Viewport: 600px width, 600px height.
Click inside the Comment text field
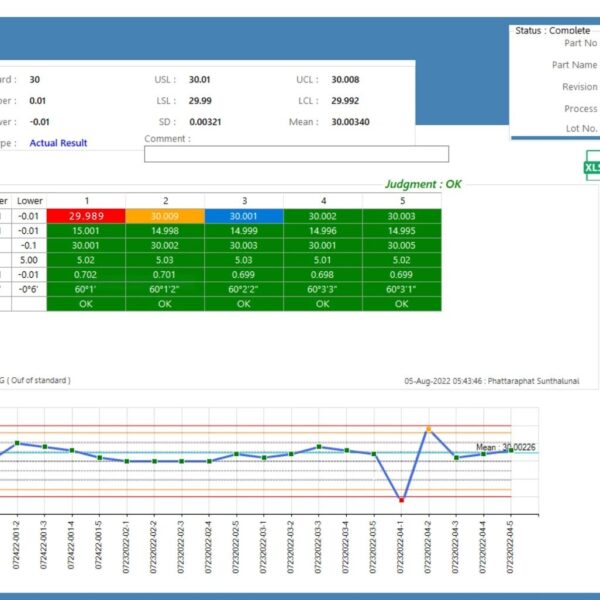click(296, 154)
